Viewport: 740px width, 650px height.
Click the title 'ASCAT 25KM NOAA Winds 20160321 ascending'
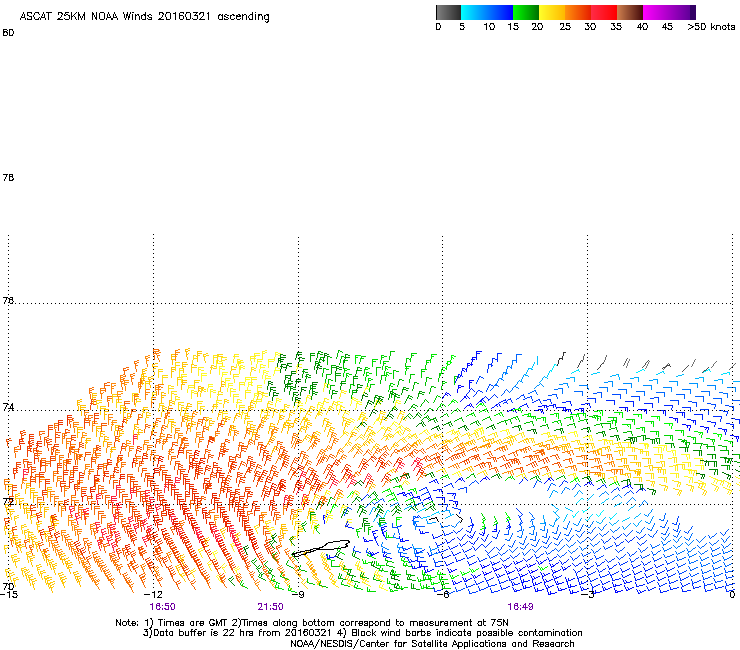click(x=144, y=17)
